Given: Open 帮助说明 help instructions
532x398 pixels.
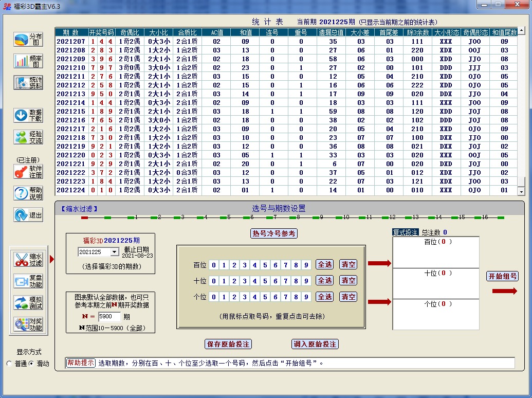Looking at the screenshot, I should (28, 193).
